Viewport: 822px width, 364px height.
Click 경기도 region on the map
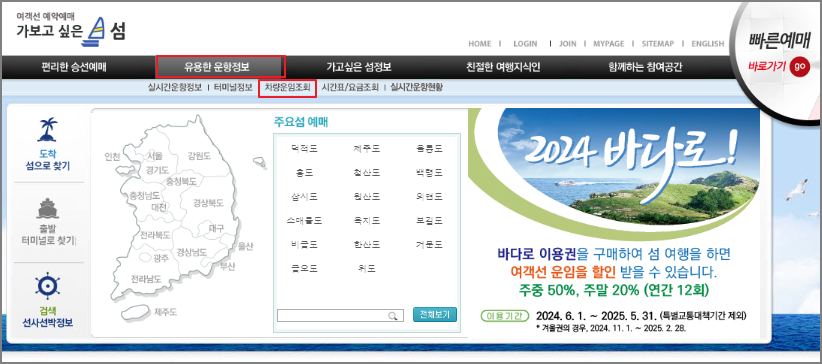(x=157, y=169)
